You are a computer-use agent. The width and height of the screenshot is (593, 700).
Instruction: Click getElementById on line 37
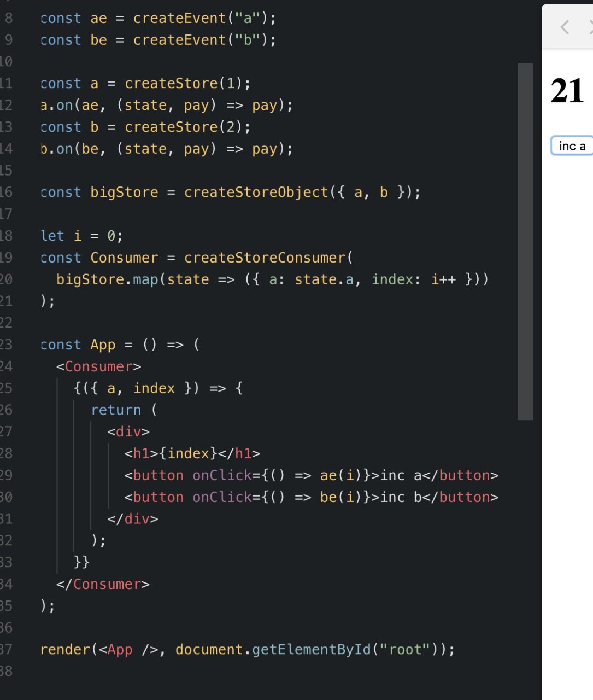tap(310, 650)
